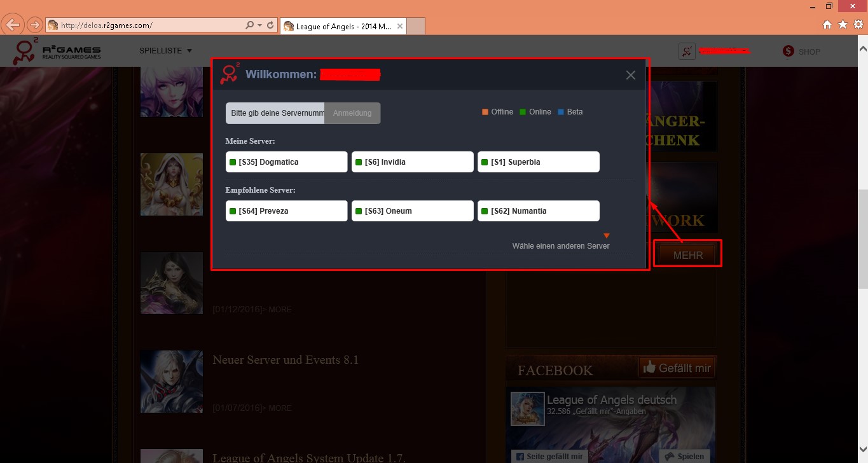
Task: Click the user account avatar icon
Action: point(687,52)
